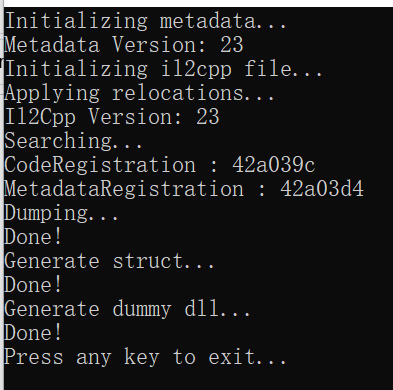The height and width of the screenshot is (390, 393).
Task: Click the last 'Done!' message
Action: [x=33, y=333]
